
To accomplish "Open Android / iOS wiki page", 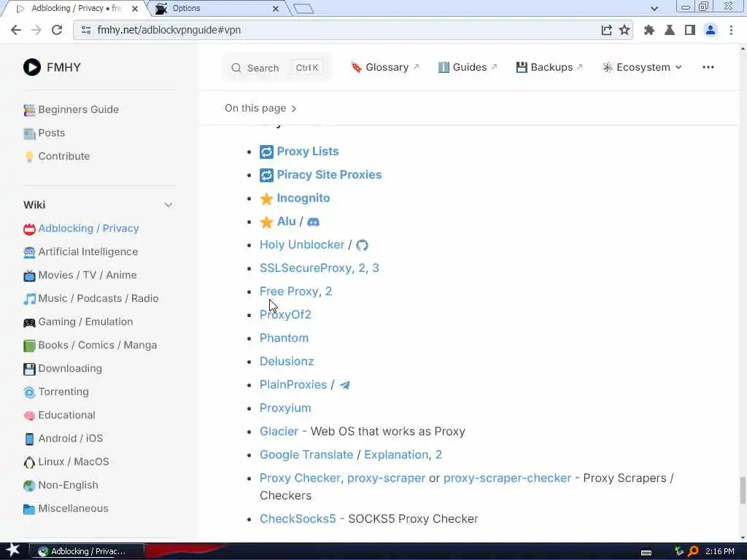I will [63, 438].
